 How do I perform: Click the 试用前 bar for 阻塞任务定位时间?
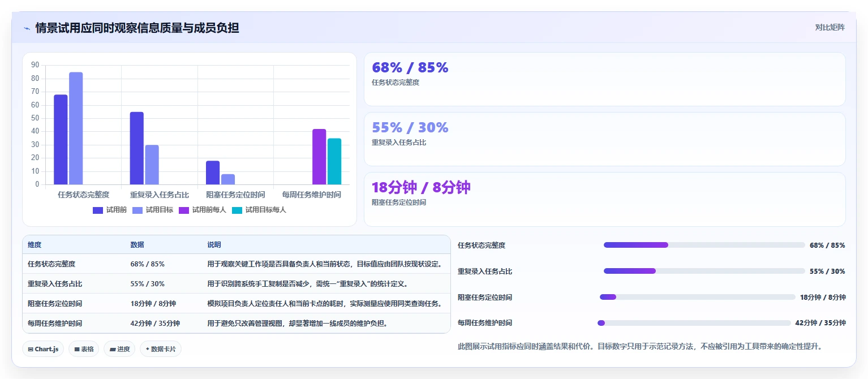pos(213,173)
